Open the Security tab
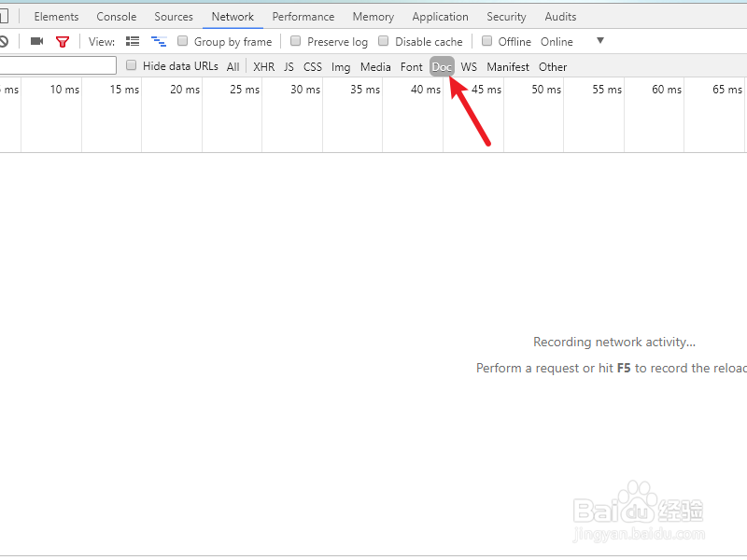The image size is (747, 560). click(x=506, y=17)
